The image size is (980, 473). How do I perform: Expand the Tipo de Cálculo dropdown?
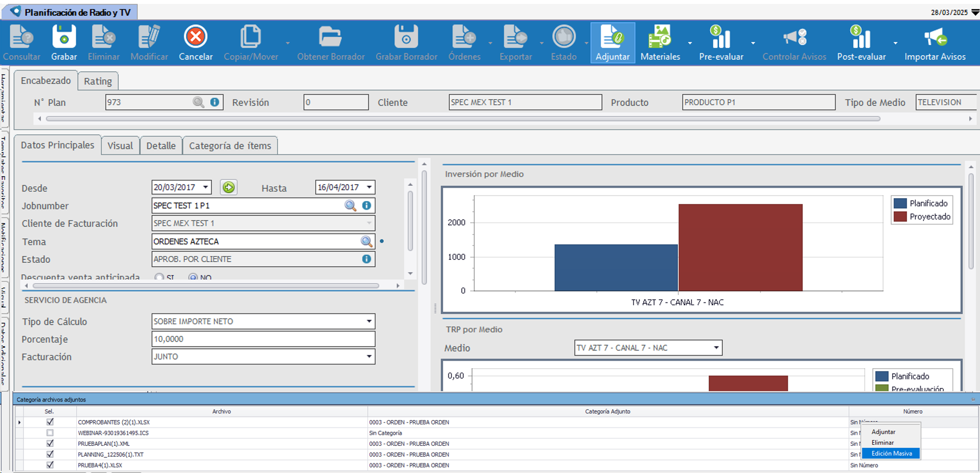click(x=369, y=321)
